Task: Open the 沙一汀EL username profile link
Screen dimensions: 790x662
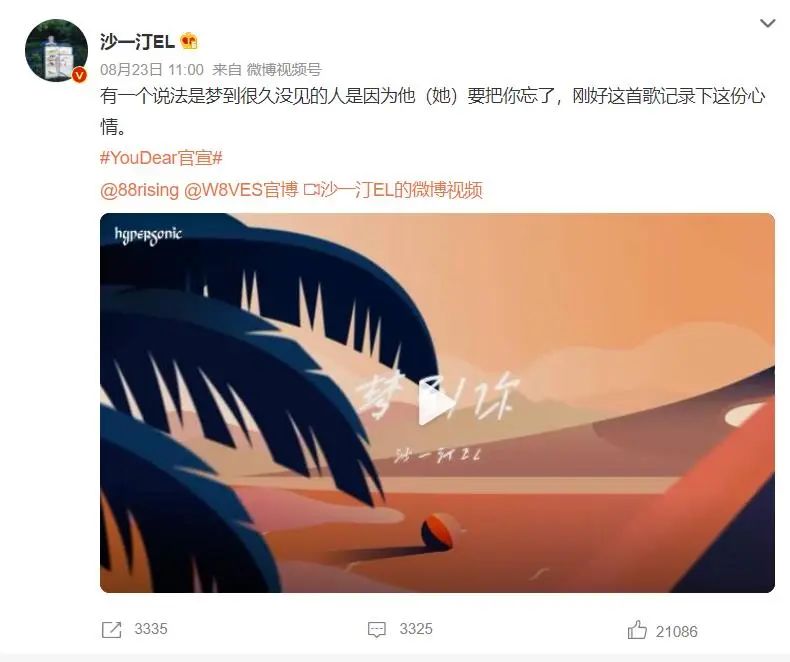Action: point(137,41)
